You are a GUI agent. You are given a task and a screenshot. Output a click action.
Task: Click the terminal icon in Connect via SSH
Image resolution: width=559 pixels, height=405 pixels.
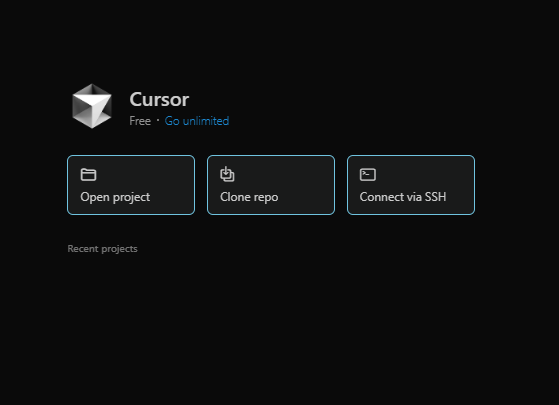click(368, 175)
